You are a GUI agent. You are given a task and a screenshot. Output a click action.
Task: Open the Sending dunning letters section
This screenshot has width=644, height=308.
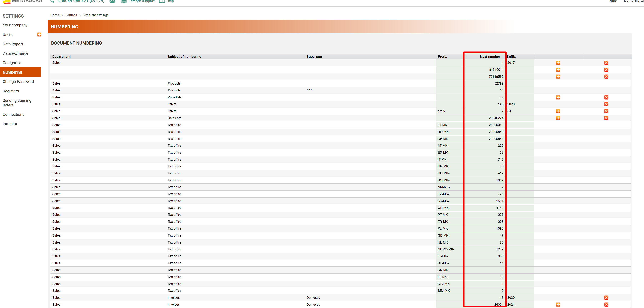click(x=17, y=103)
